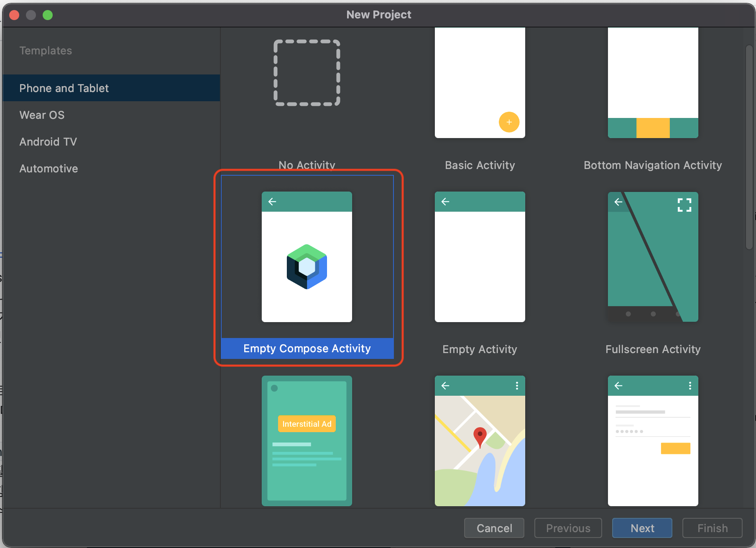The height and width of the screenshot is (548, 756).
Task: Click the fullscreen corners icon in Fullscreen Activity
Action: point(684,205)
